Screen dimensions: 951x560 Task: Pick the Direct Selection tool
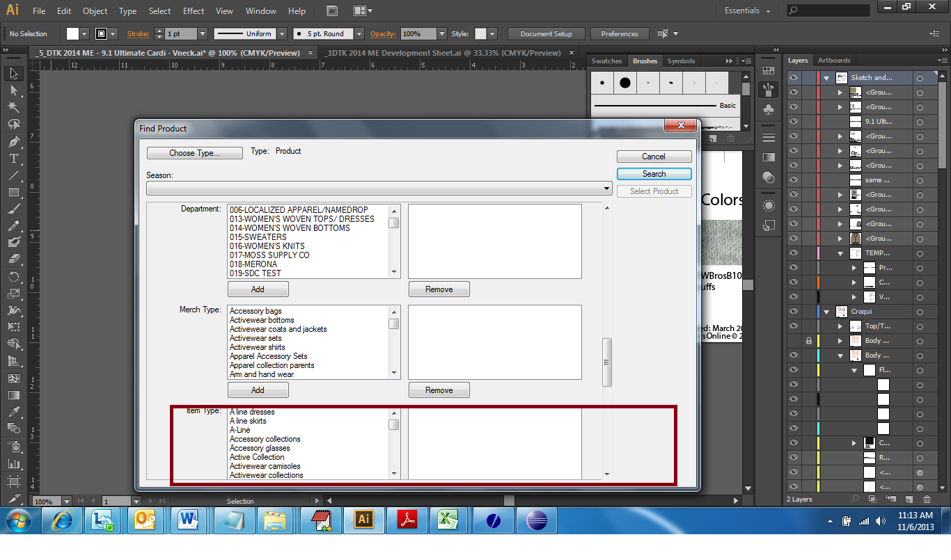13,90
